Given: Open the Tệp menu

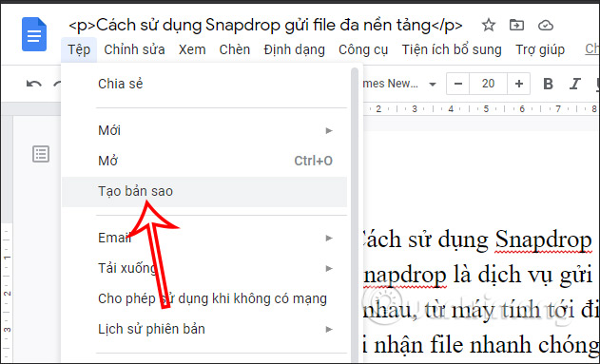Looking at the screenshot, I should [79, 49].
